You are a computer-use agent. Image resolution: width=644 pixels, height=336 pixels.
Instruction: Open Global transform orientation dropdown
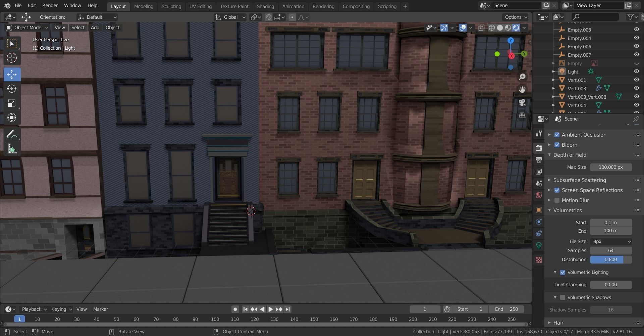point(230,17)
